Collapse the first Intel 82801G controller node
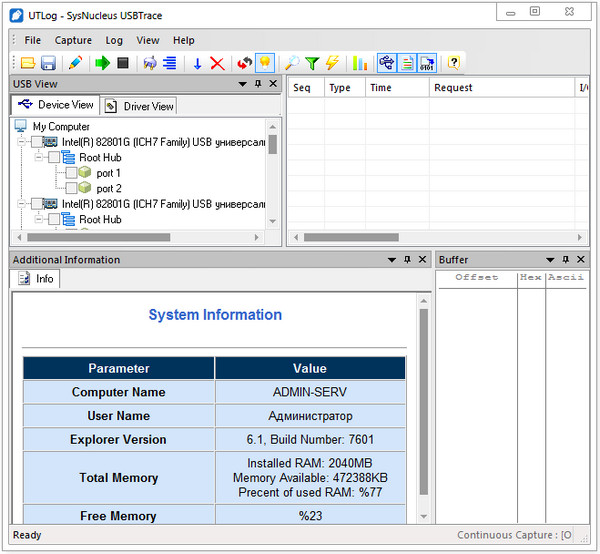The image size is (600, 554). [x=23, y=142]
